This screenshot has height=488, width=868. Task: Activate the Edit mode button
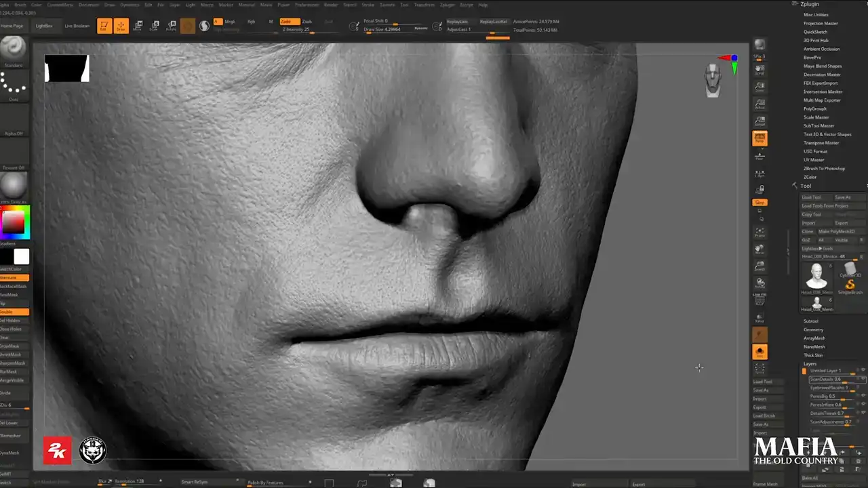104,26
